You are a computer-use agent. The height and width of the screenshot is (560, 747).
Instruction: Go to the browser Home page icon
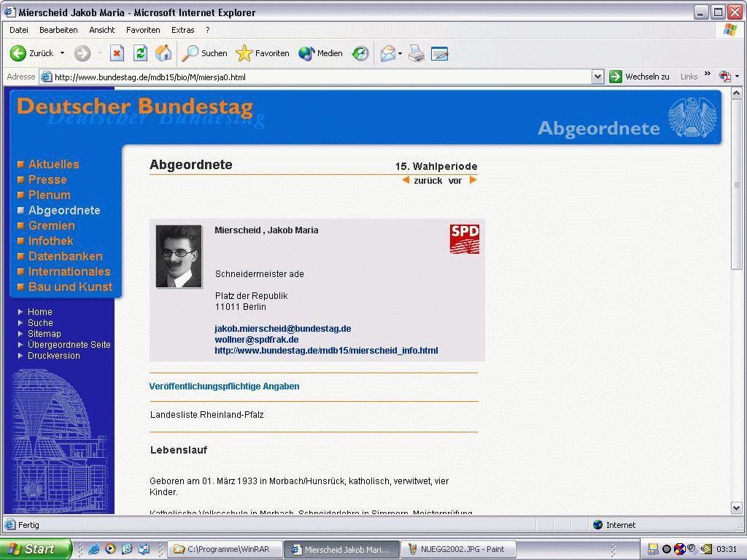(x=163, y=53)
